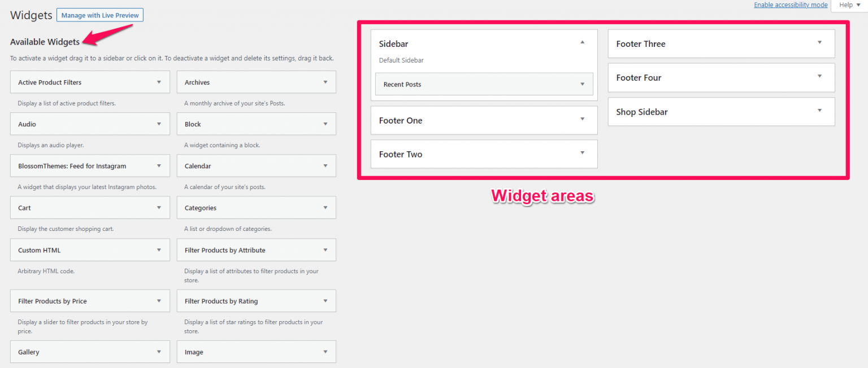
Task: Expand the Filter Products by Price widget
Action: (x=160, y=300)
